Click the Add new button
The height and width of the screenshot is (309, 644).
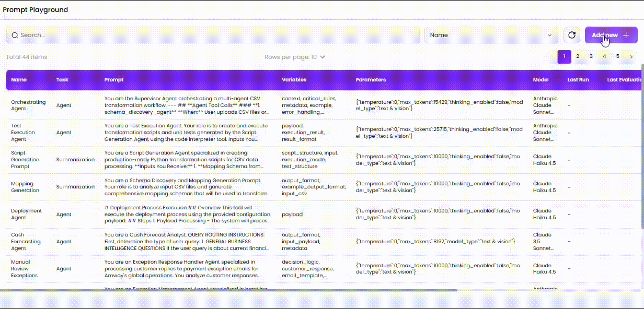pos(611,35)
